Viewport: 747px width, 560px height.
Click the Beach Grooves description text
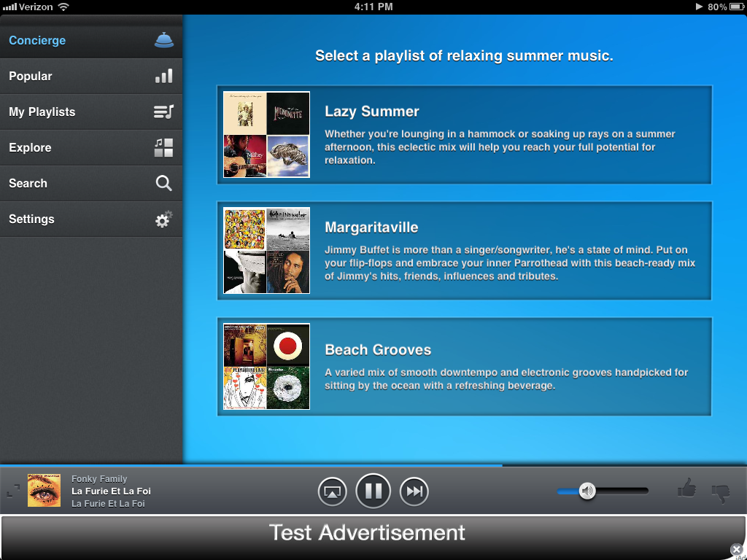(506, 379)
